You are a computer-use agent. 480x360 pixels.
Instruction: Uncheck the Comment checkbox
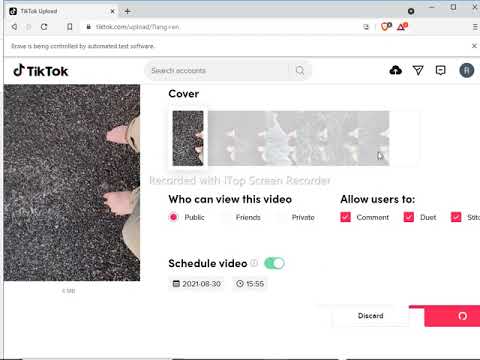tap(346, 217)
